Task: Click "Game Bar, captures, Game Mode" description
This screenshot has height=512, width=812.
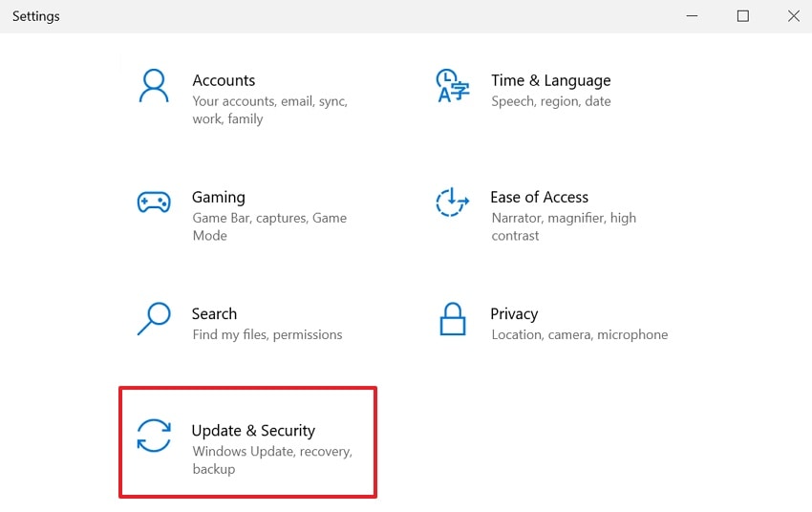Action: [269, 226]
